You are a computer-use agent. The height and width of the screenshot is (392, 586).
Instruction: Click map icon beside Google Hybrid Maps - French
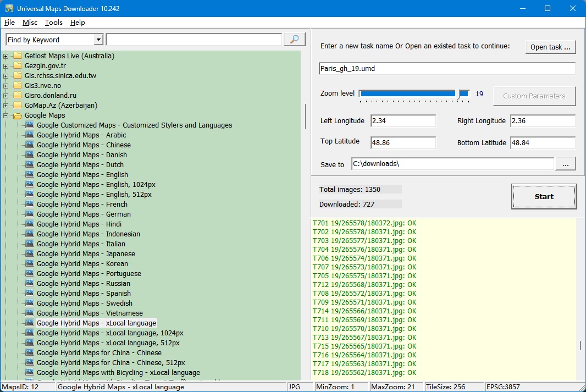(x=30, y=205)
